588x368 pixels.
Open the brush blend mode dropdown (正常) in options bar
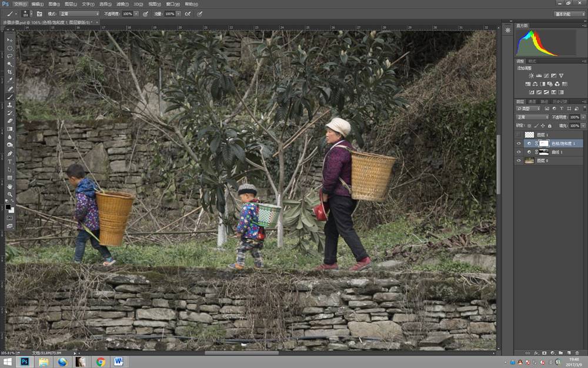coord(79,13)
